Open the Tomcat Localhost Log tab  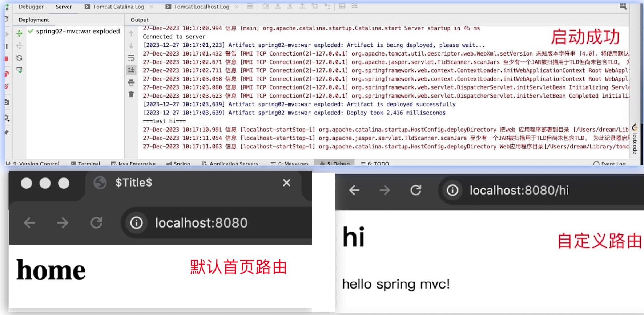(x=197, y=7)
